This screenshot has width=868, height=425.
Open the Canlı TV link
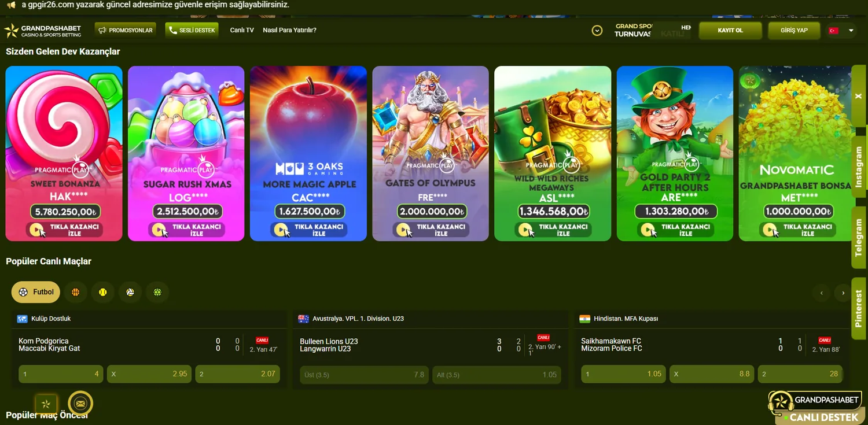pyautogui.click(x=242, y=30)
